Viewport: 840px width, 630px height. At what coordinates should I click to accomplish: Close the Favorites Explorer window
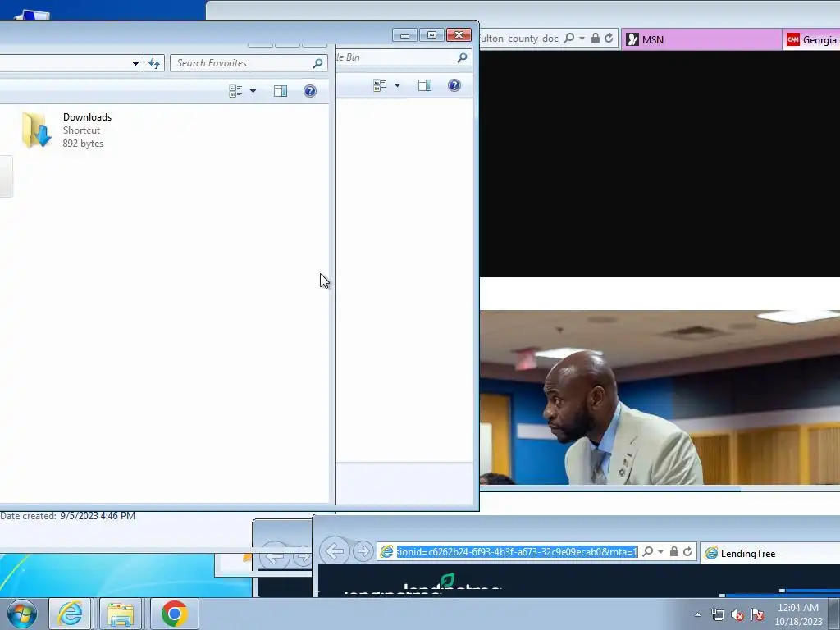[459, 35]
